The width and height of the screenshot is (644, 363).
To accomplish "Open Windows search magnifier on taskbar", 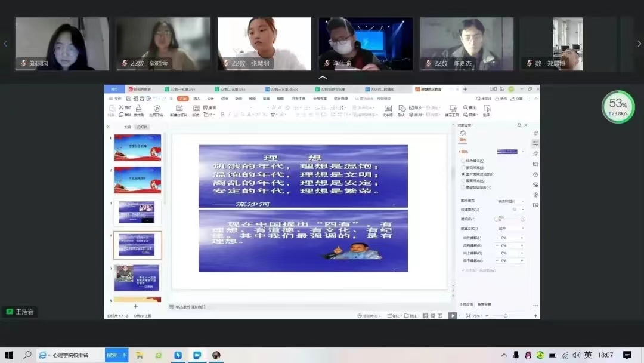I will click(x=27, y=355).
